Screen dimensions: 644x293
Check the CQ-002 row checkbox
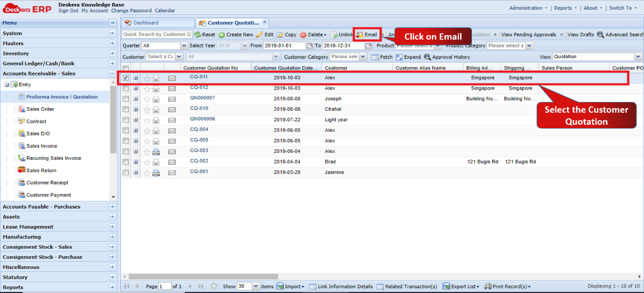pyautogui.click(x=126, y=162)
